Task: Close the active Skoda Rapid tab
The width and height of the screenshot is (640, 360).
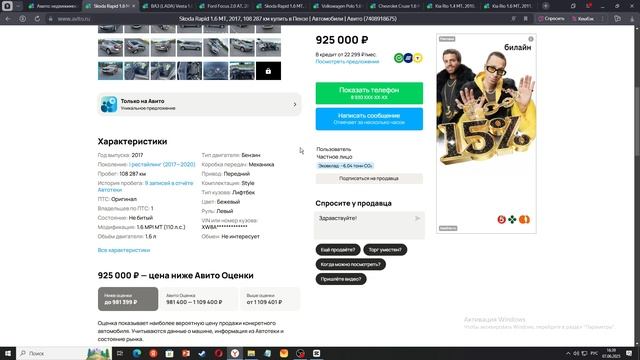Action: coord(133,6)
